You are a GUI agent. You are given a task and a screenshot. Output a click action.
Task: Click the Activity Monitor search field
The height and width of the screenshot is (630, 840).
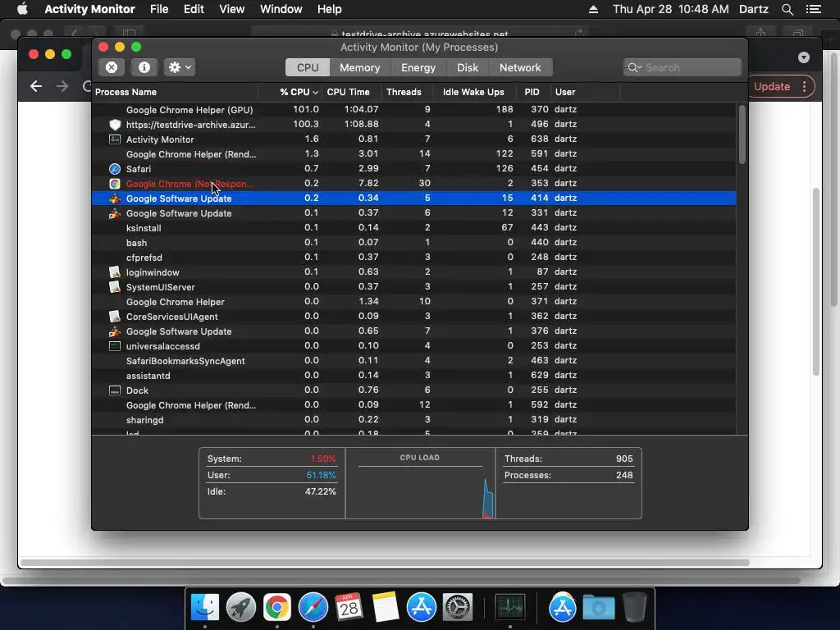[682, 67]
